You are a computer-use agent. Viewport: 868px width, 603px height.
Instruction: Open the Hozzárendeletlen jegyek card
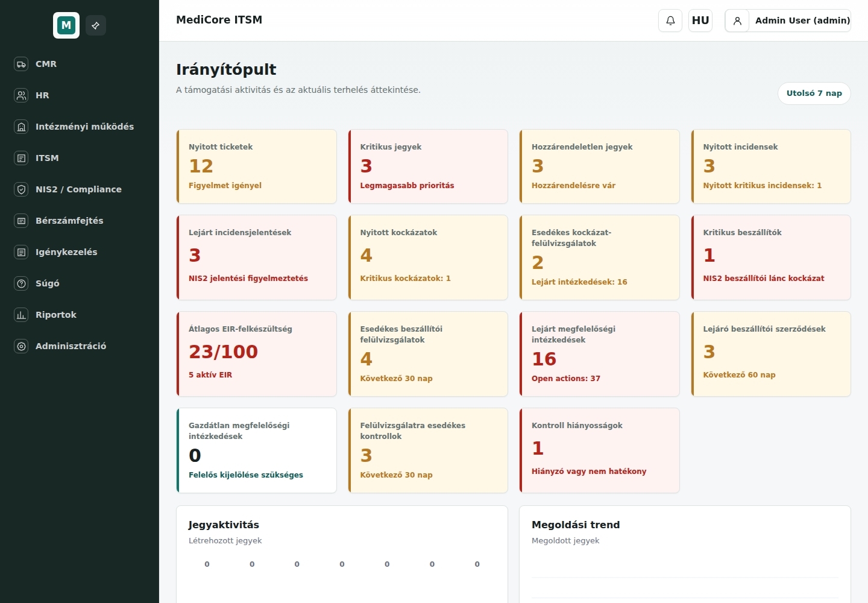(600, 166)
